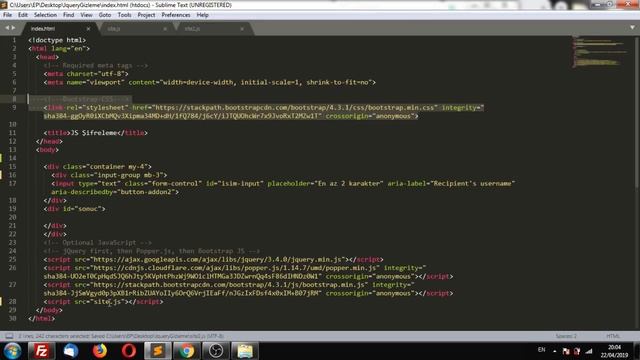Open the Selection menu

45,15
